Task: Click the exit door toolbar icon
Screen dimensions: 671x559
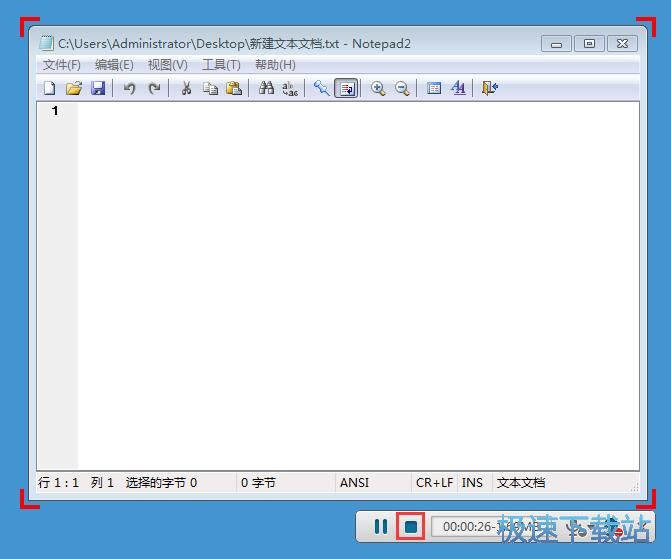Action: pos(490,88)
